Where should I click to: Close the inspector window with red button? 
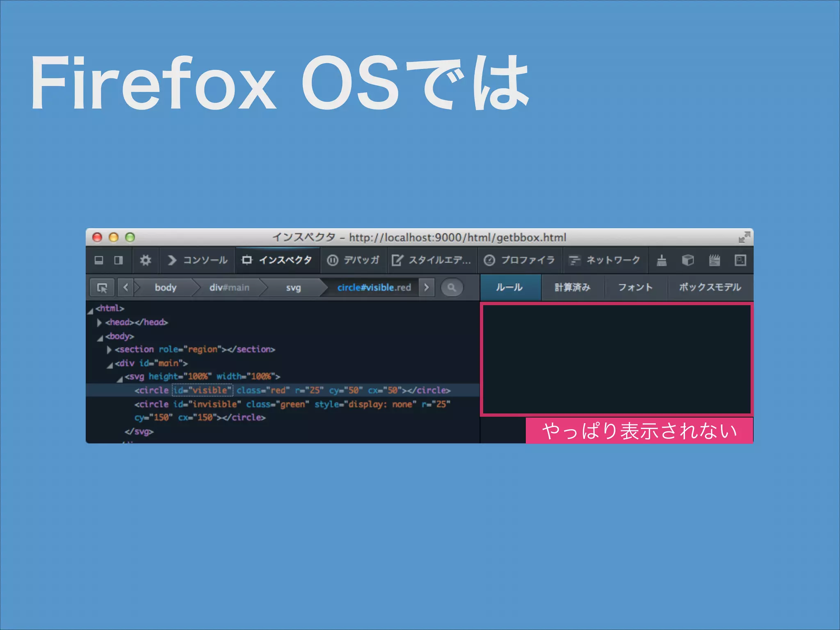[97, 237]
